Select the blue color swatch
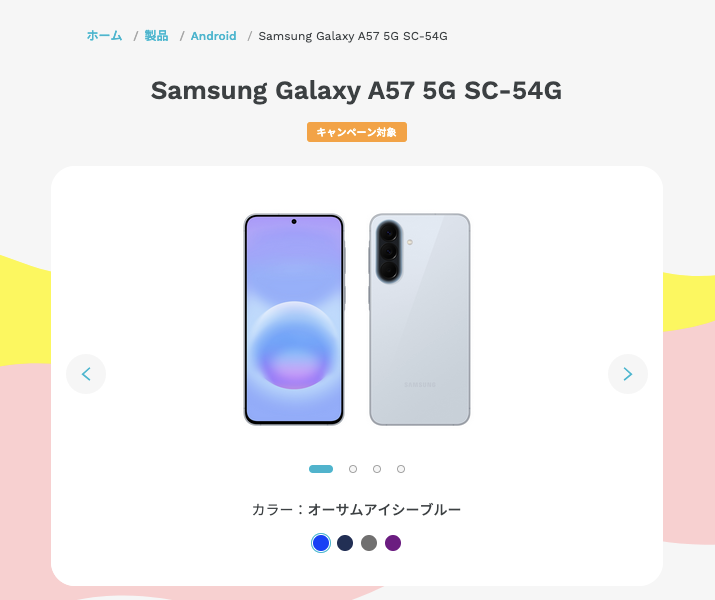The height and width of the screenshot is (600, 715). 321,543
